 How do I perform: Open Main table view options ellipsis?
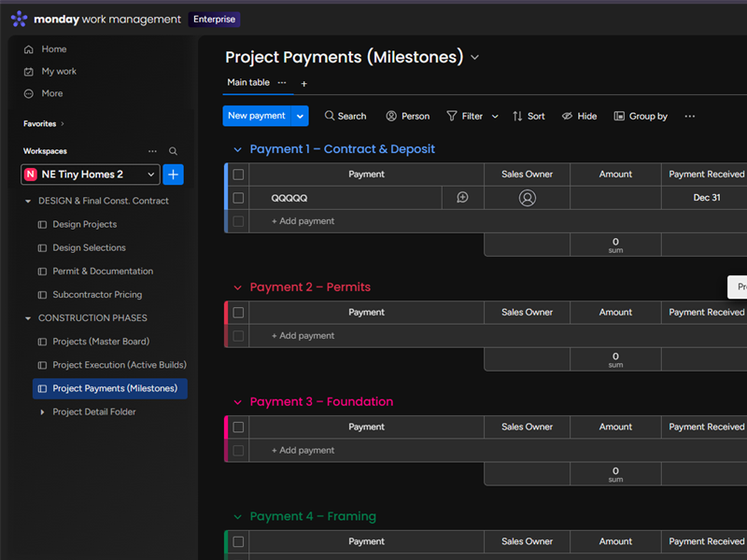tap(282, 83)
